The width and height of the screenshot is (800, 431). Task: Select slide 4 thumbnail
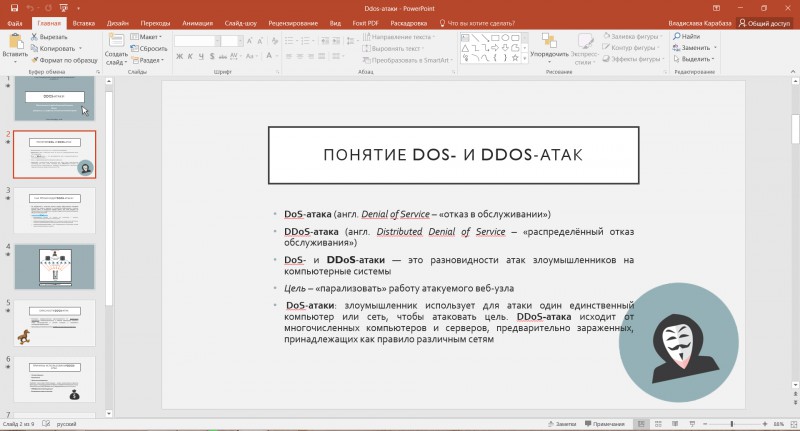[55, 266]
